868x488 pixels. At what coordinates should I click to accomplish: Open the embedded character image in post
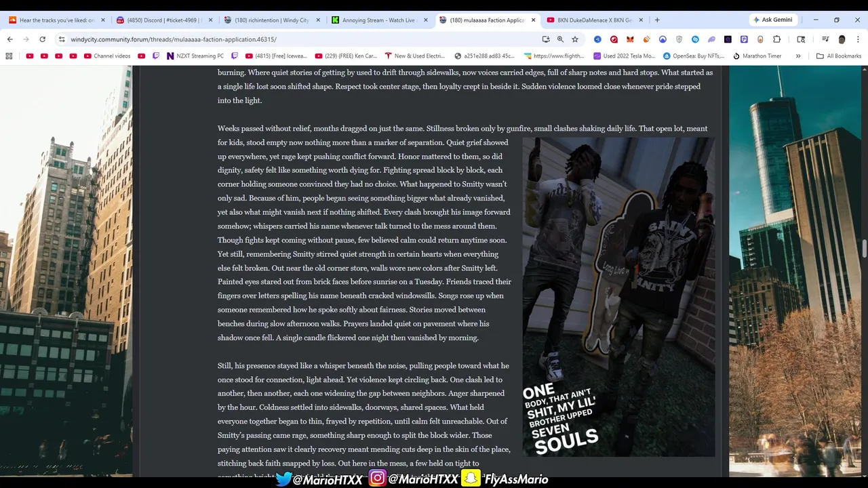pyautogui.click(x=618, y=297)
